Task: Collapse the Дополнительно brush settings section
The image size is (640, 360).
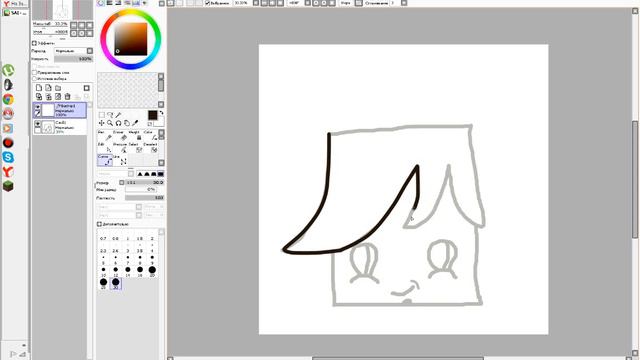Action: (99, 224)
